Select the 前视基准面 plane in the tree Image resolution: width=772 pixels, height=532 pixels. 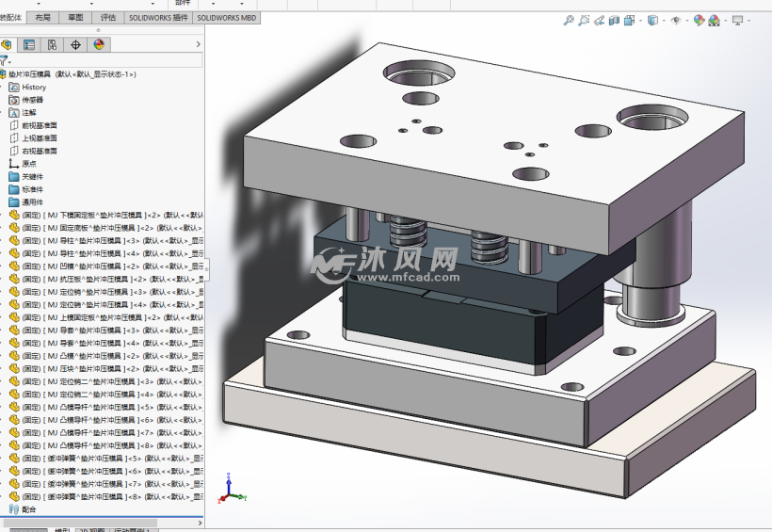(39, 125)
